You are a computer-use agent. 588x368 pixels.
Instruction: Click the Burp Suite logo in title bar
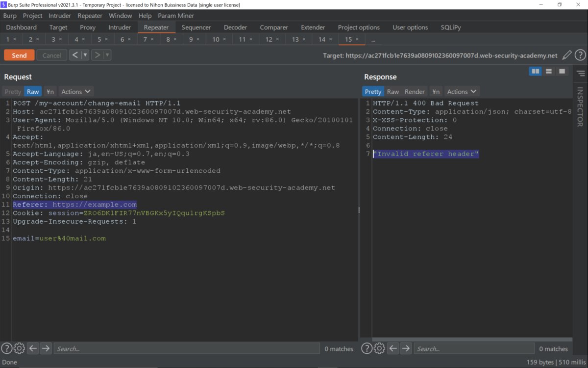(x=4, y=4)
